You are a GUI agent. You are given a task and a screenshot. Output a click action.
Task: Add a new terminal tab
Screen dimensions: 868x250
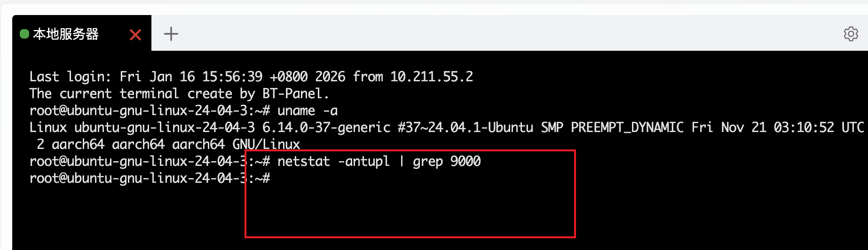coord(171,34)
